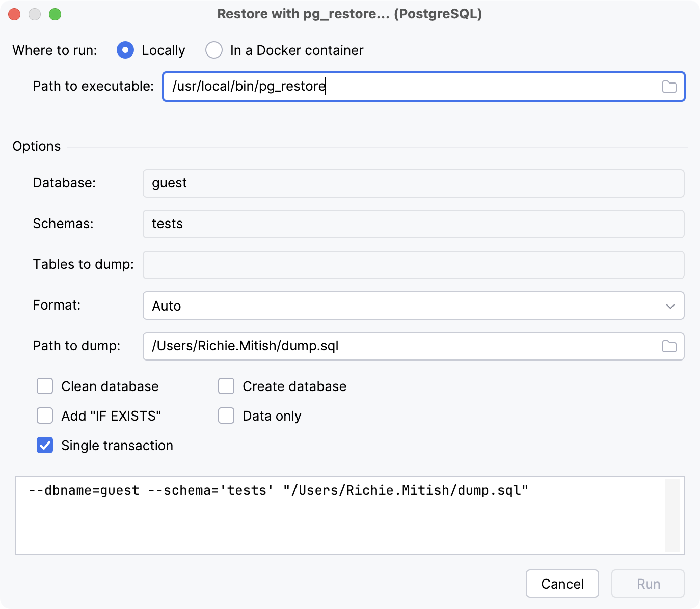Screen dimensions: 700x609
Task: Toggle the Data only option
Action: (226, 416)
